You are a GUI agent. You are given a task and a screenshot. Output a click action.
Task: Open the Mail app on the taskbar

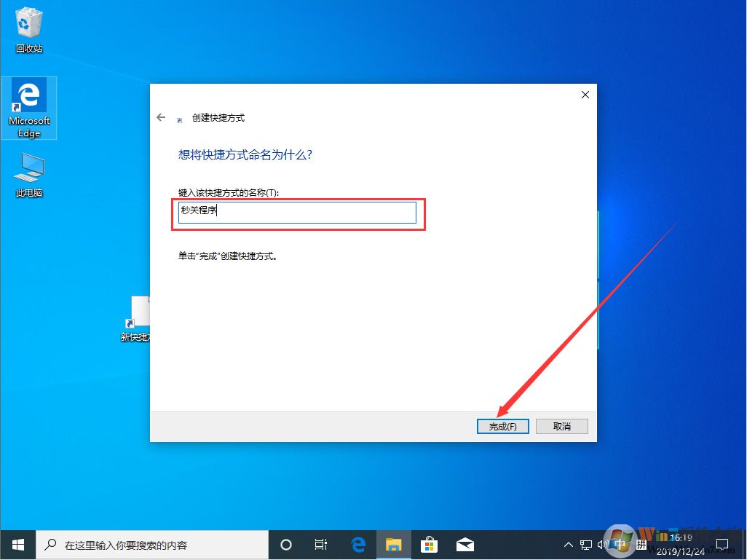coord(465,544)
